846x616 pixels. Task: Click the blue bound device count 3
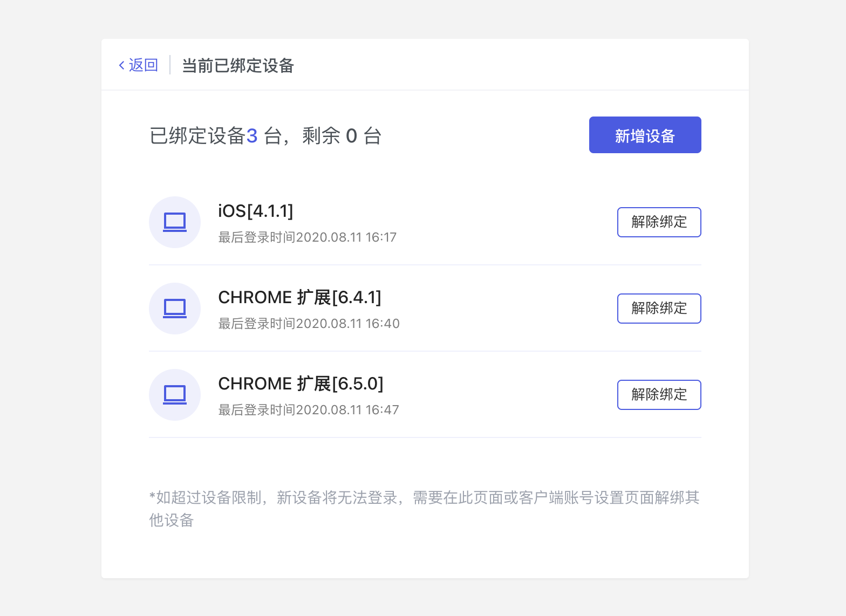coord(252,136)
